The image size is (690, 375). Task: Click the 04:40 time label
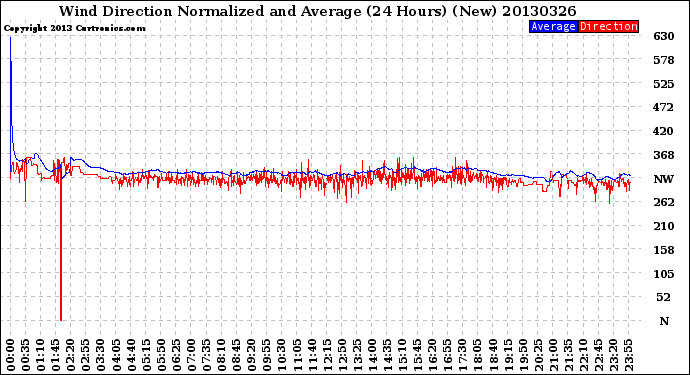pos(131,355)
